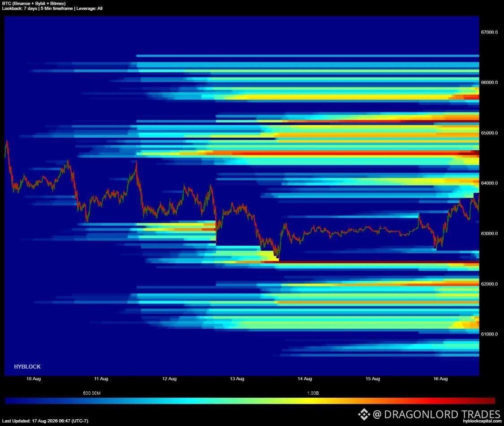This screenshot has height=426, width=504.
Task: Select the 11 Aug date label
Action: click(x=101, y=379)
